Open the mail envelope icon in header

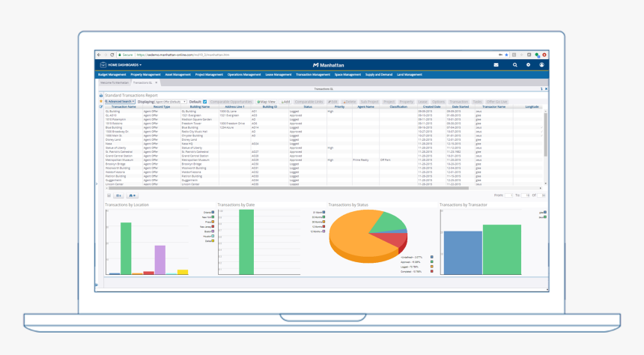(x=496, y=65)
